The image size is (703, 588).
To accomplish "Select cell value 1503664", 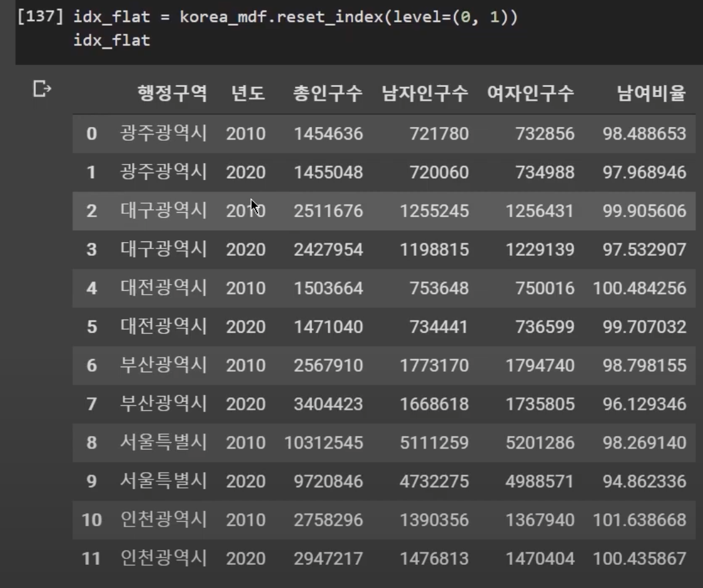I will tap(328, 288).
